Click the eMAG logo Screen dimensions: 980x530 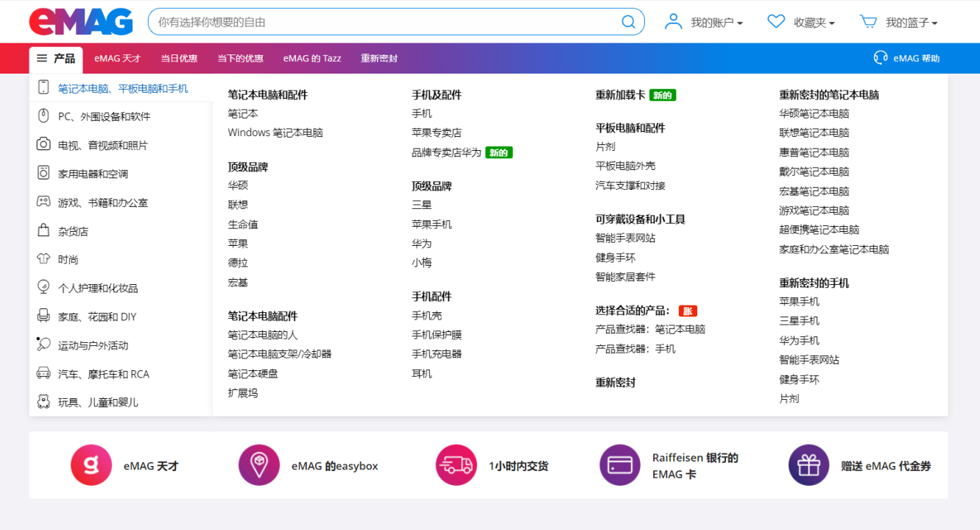pos(80,21)
